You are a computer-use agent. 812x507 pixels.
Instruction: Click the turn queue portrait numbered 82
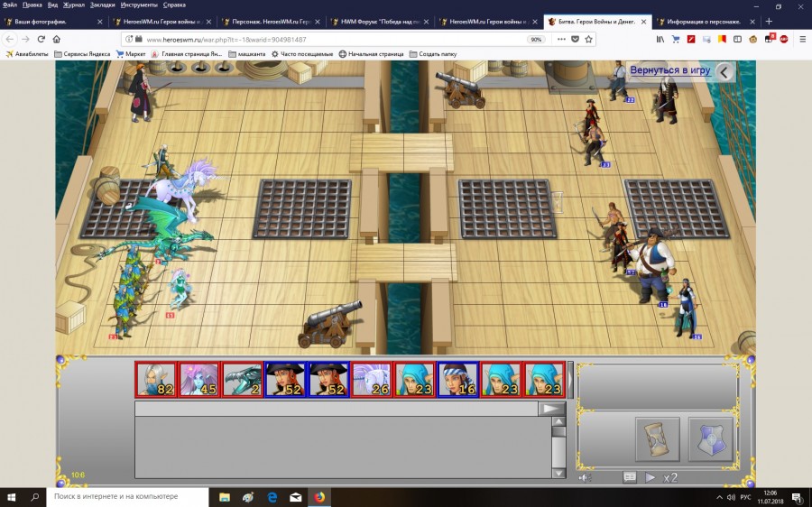tap(157, 380)
